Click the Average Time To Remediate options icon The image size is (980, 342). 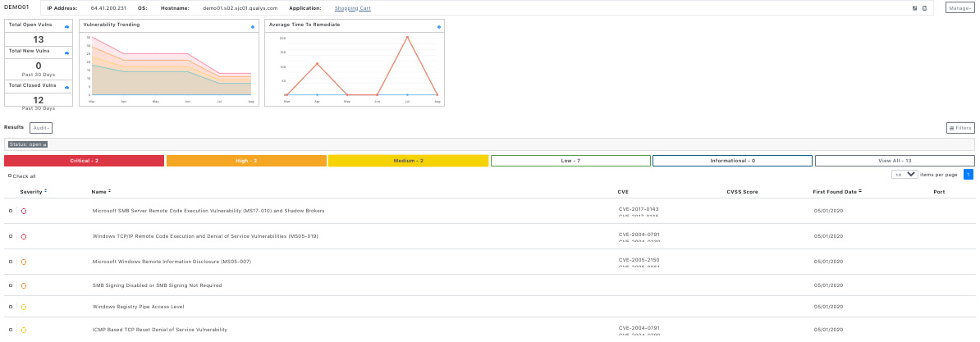(x=438, y=27)
